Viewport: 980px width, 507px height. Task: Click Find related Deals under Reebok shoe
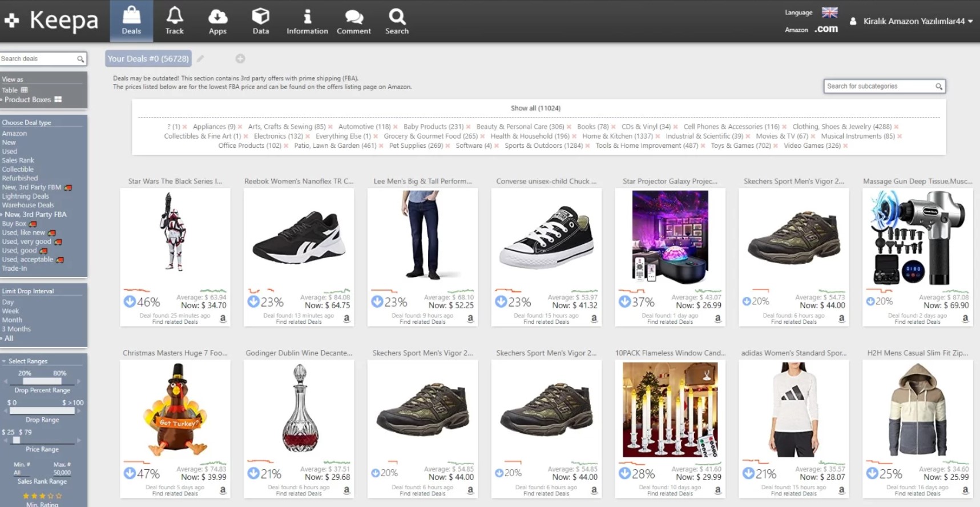click(x=299, y=322)
